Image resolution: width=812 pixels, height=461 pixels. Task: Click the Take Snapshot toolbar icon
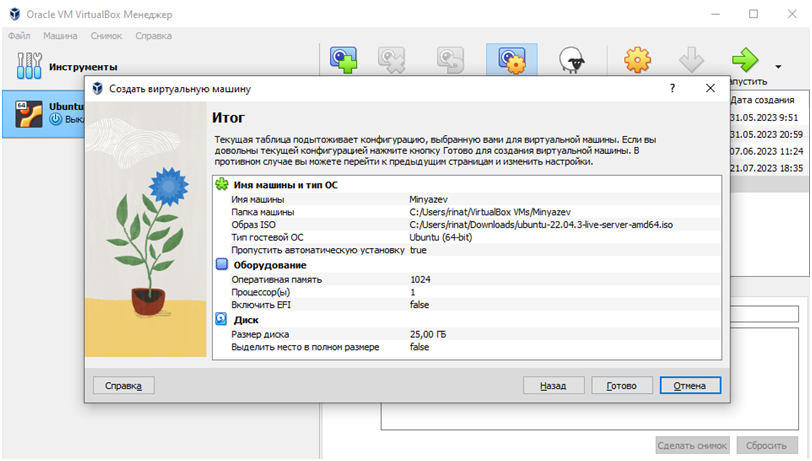(344, 60)
